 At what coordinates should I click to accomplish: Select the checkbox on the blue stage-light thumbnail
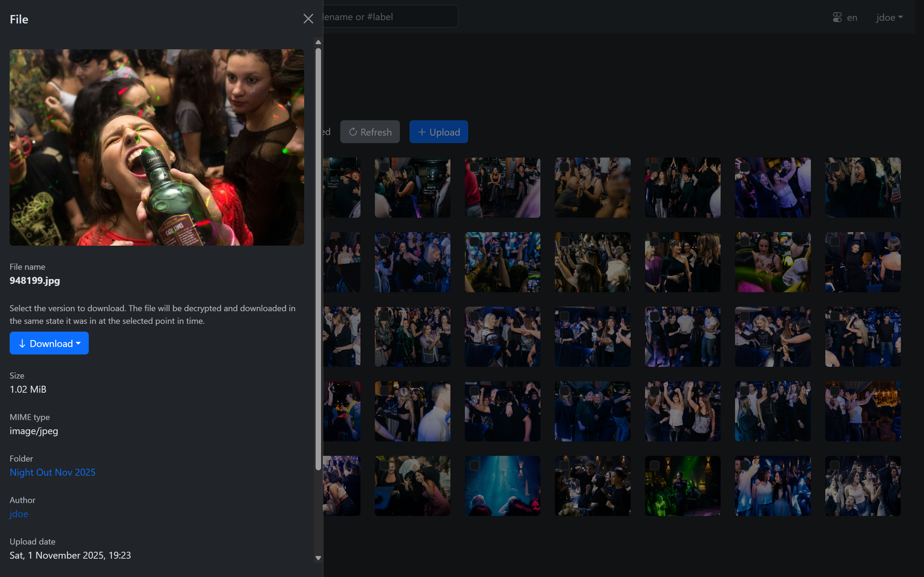[474, 465]
